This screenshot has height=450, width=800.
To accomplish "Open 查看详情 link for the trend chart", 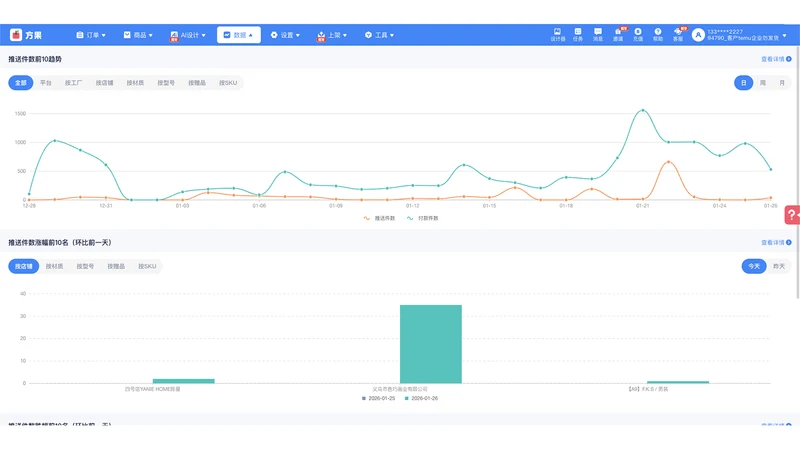I will tap(776, 59).
